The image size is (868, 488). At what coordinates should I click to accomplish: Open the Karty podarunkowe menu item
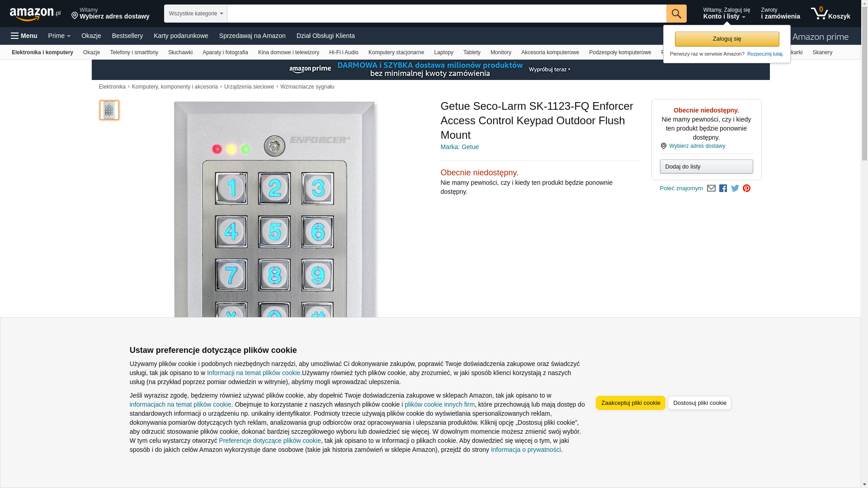click(x=181, y=36)
